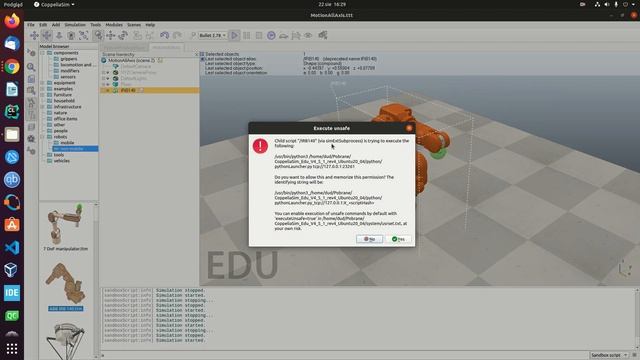This screenshot has width=640, height=360.
Task: Click the fit-to-view toolbar icon
Action: pos(83,36)
